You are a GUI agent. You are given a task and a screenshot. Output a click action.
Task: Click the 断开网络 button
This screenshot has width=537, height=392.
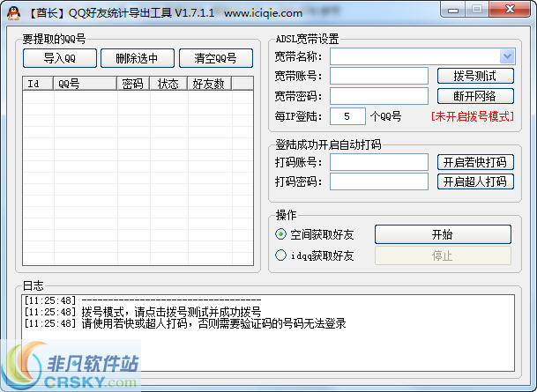pos(475,96)
